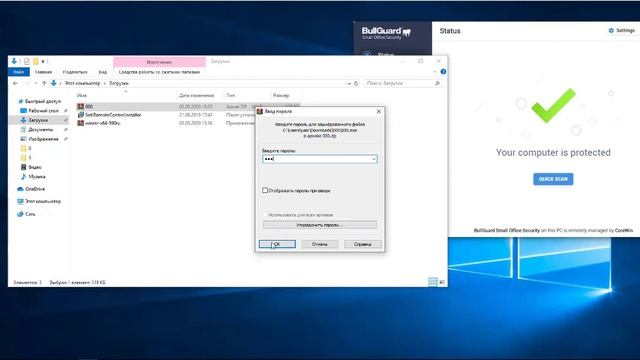Switch Explorer to large icons view
This screenshot has height=360, width=640.
(442, 282)
